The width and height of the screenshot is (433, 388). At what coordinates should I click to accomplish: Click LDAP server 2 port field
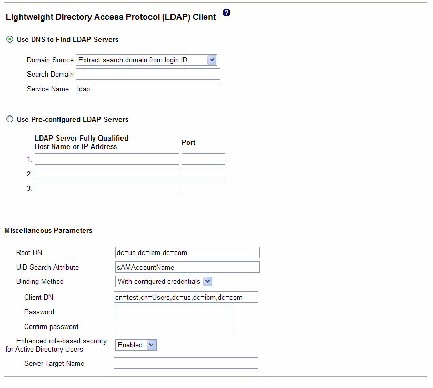203,174
